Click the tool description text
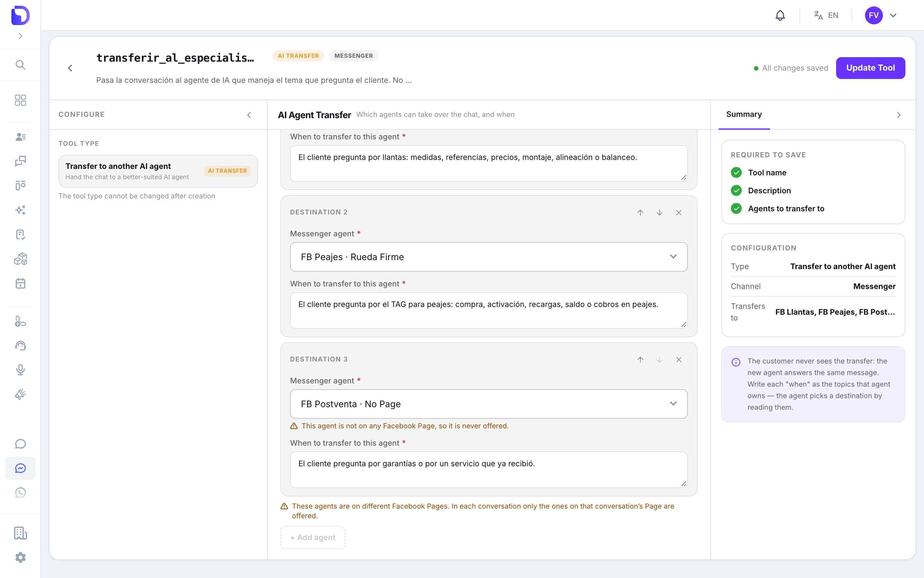The image size is (924, 578). coord(254,80)
